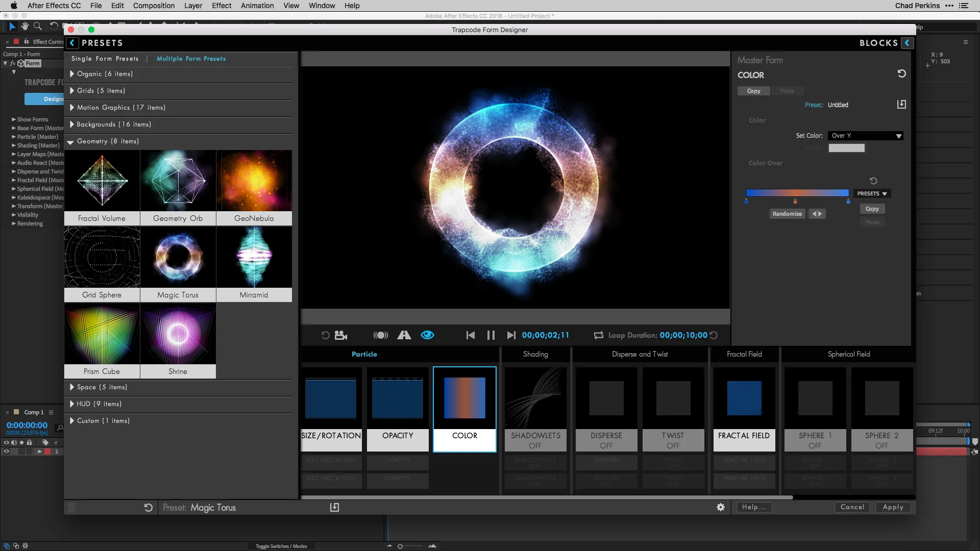
Task: Click the motion blur icon in preview toolbar
Action: [380, 335]
